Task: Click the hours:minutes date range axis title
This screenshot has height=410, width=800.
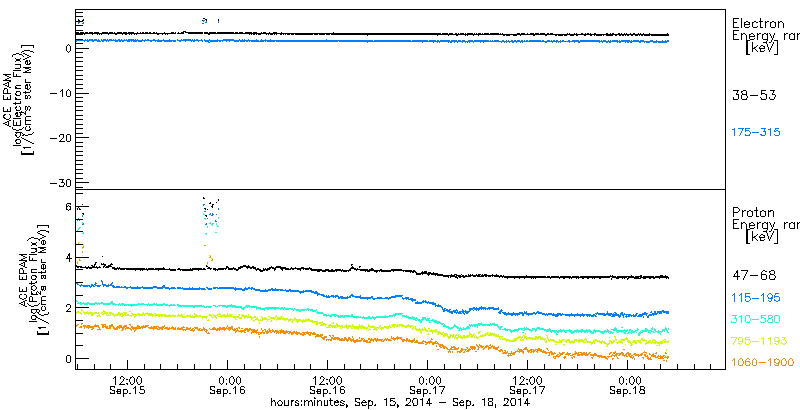Action: coord(401,402)
